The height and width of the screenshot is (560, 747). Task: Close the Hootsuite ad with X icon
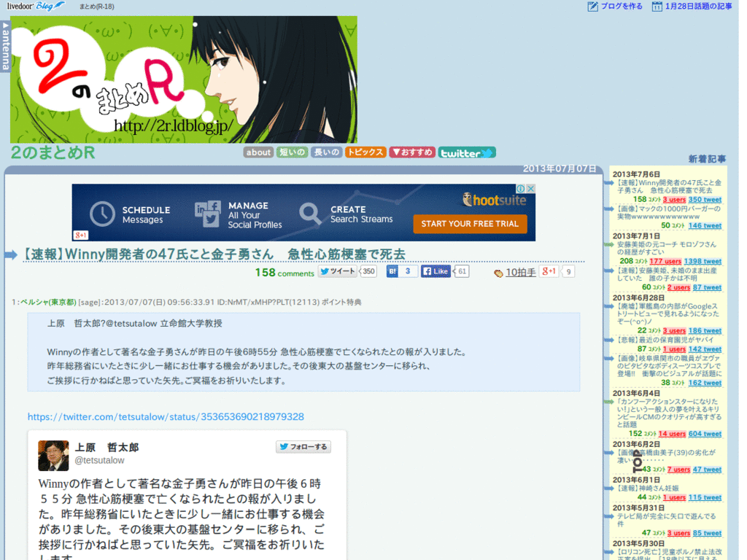531,189
